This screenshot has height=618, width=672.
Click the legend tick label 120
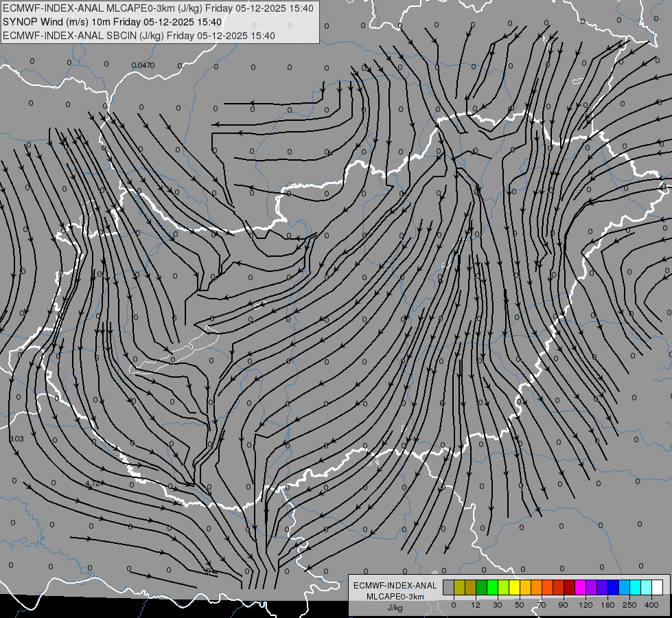(x=586, y=605)
